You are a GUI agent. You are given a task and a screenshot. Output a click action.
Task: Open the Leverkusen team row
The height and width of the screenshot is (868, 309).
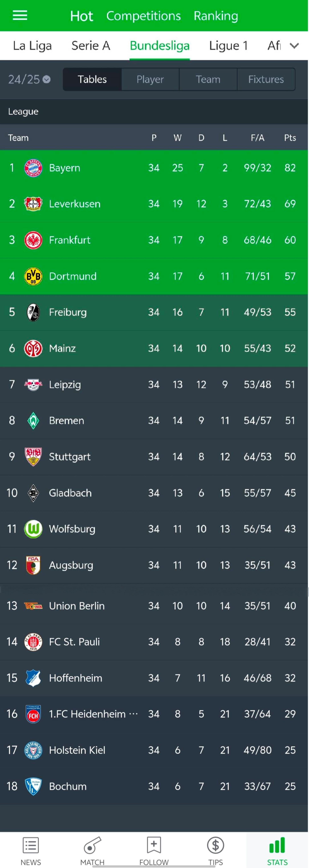(x=154, y=204)
